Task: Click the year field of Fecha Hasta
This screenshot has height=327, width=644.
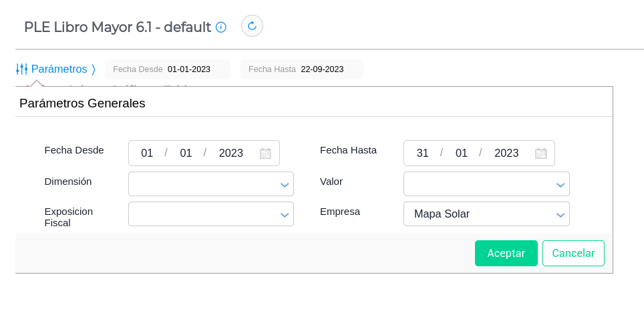Action: click(506, 153)
